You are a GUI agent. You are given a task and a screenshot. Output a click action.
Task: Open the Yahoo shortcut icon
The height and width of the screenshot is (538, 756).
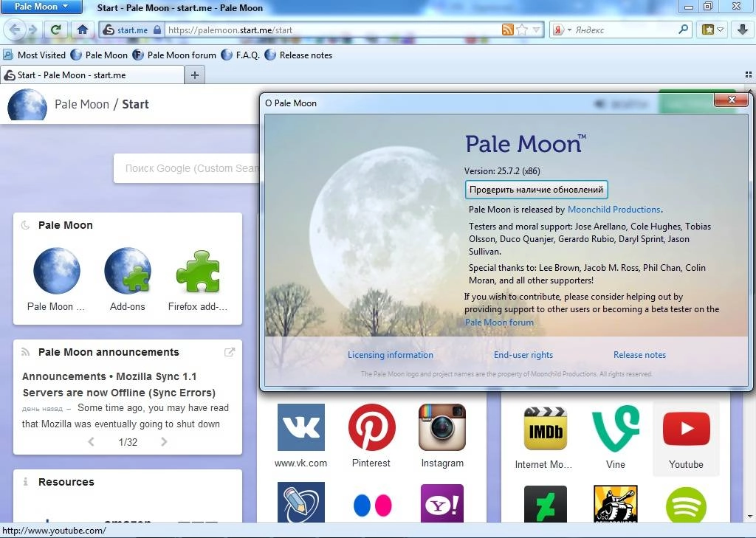pyautogui.click(x=442, y=503)
